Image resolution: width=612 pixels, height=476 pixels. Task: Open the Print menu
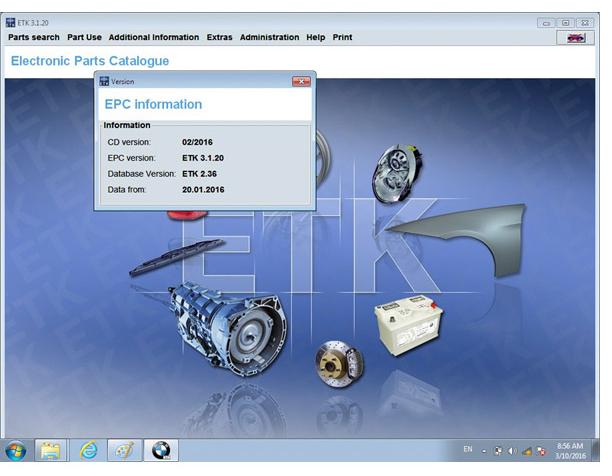pyautogui.click(x=342, y=37)
